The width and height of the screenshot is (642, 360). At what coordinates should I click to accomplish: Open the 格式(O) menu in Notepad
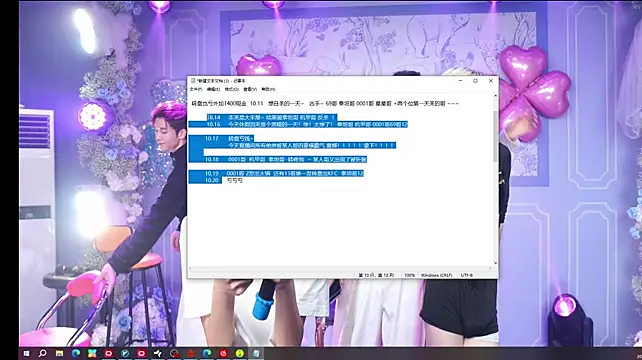pyautogui.click(x=231, y=89)
